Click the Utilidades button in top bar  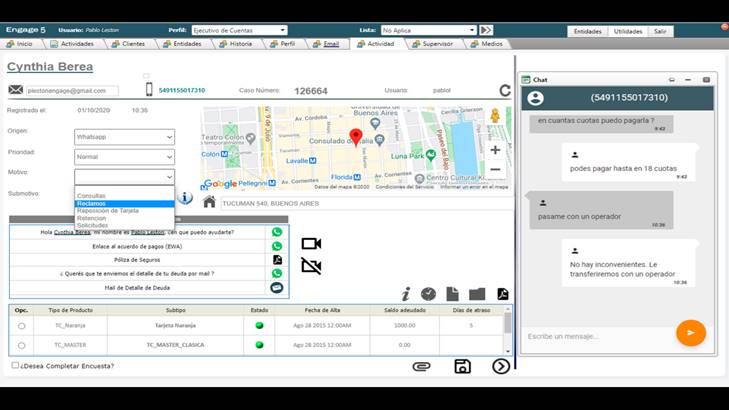628,31
